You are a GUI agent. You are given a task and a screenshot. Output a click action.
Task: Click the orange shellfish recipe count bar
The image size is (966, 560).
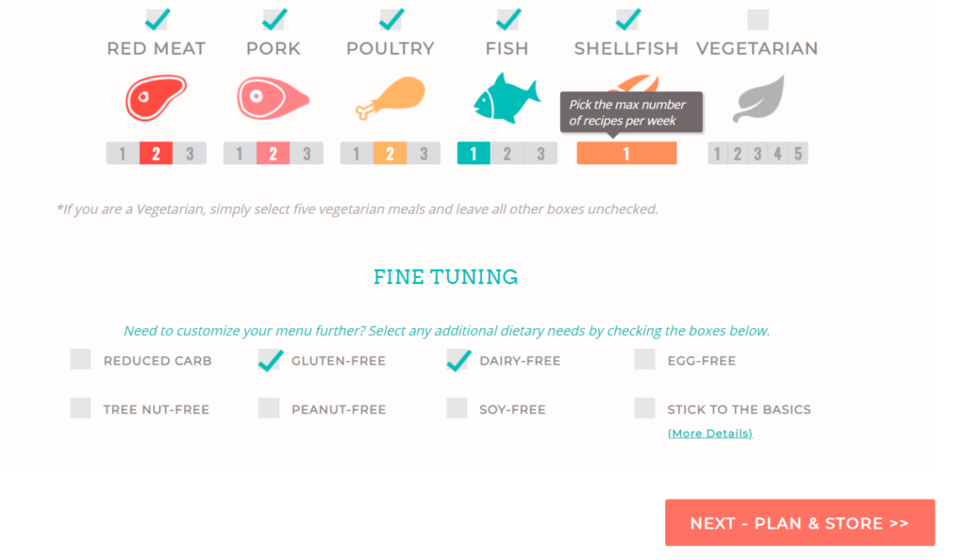tap(626, 154)
